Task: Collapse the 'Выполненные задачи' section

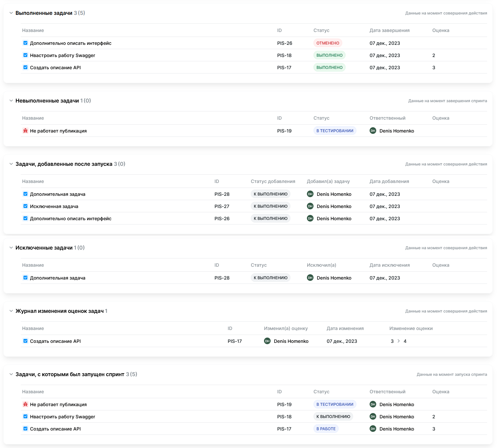Action: coord(11,13)
